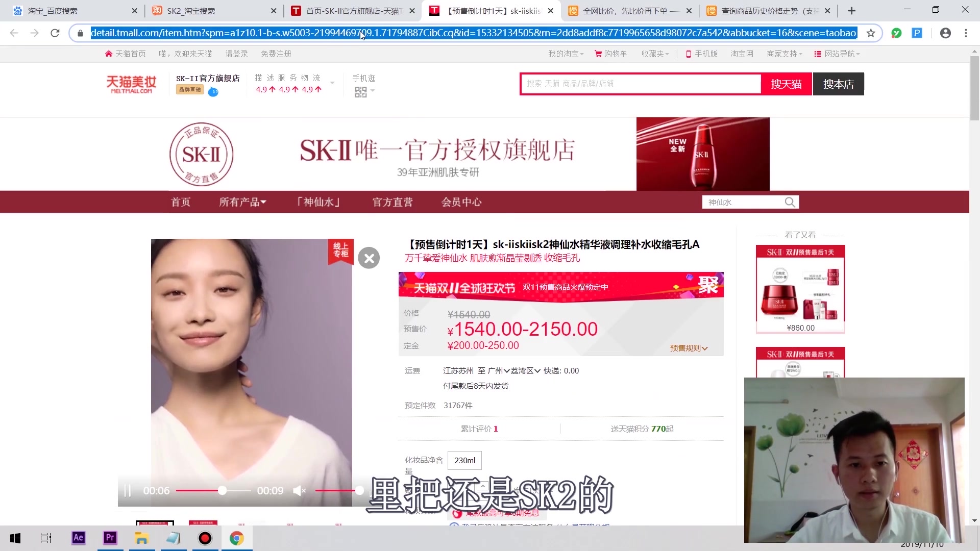Image resolution: width=980 pixels, height=551 pixels.
Task: Select the 230ml size option
Action: (x=464, y=460)
